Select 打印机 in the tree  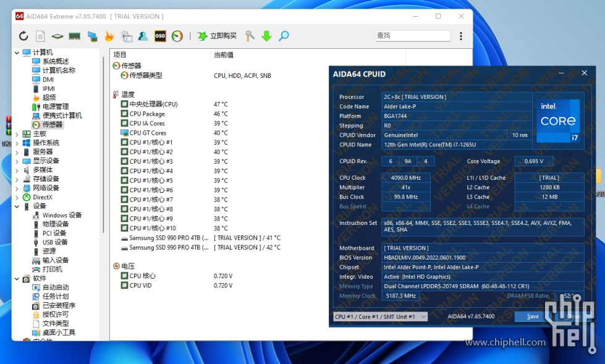click(x=52, y=269)
